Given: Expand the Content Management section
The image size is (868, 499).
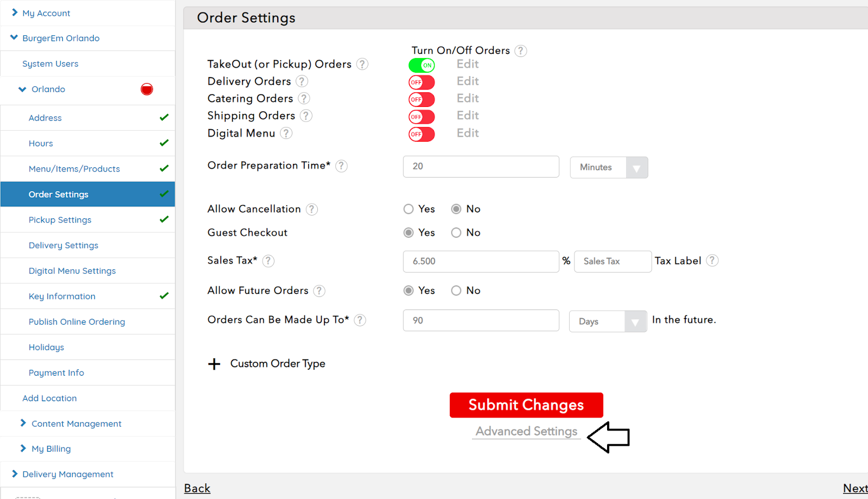Looking at the screenshot, I should [76, 424].
